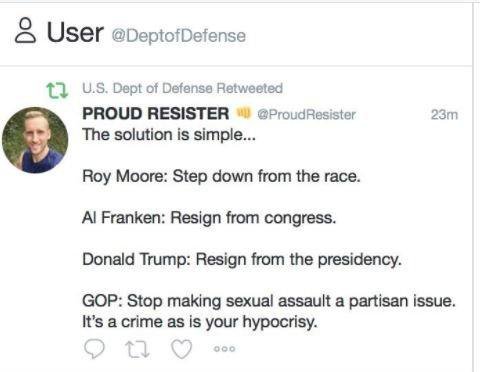Click the fist emoji beside PROUD RESISTER
The width and height of the screenshot is (480, 372).
[x=243, y=113]
